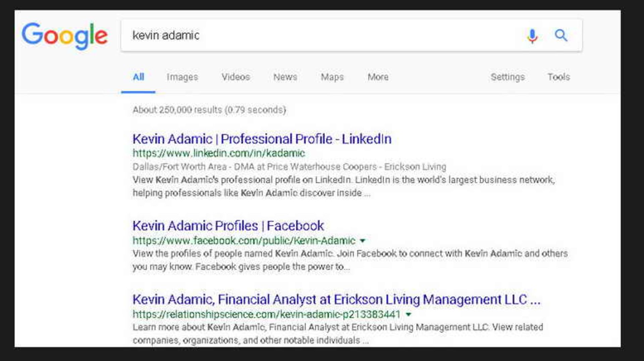Image resolution: width=644 pixels, height=361 pixels.
Task: Open the Settings menu
Action: pos(507,77)
